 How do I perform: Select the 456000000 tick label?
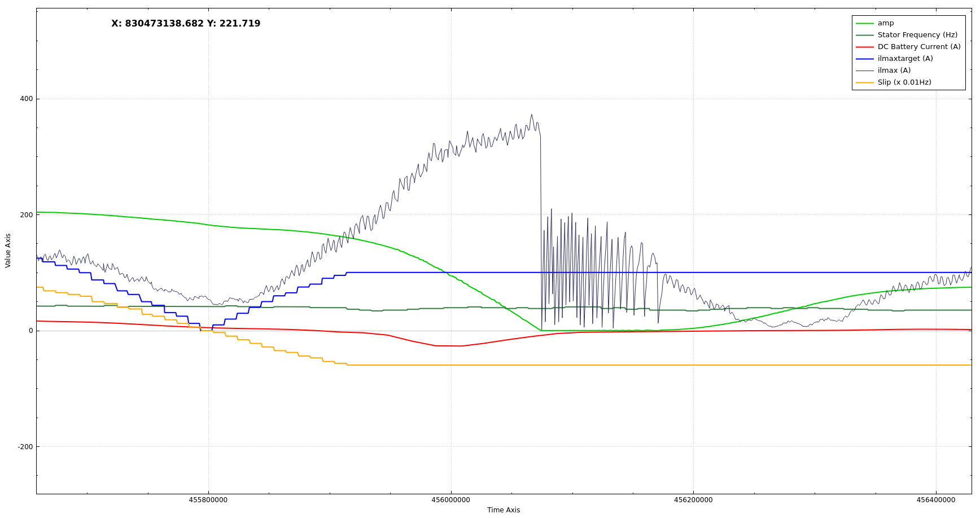[x=450, y=500]
